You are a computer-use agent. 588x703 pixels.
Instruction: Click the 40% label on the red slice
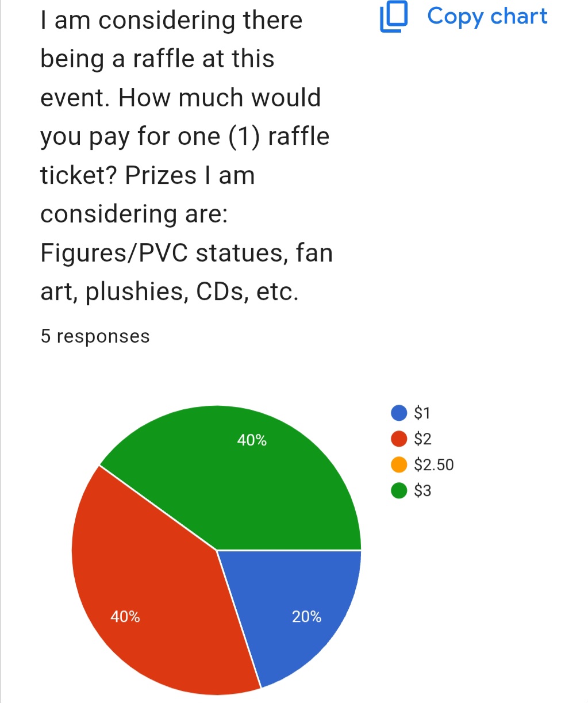pos(125,617)
